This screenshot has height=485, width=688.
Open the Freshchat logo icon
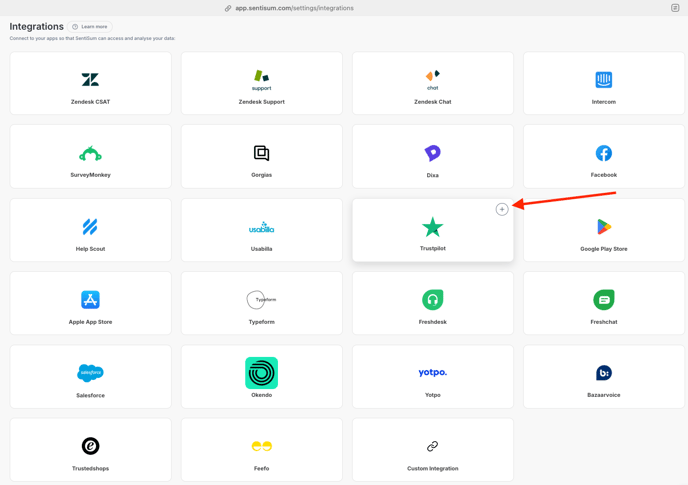pyautogui.click(x=604, y=300)
